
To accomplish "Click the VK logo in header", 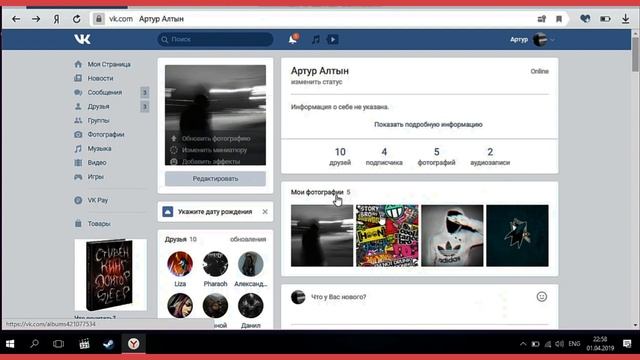I will coord(82,39).
